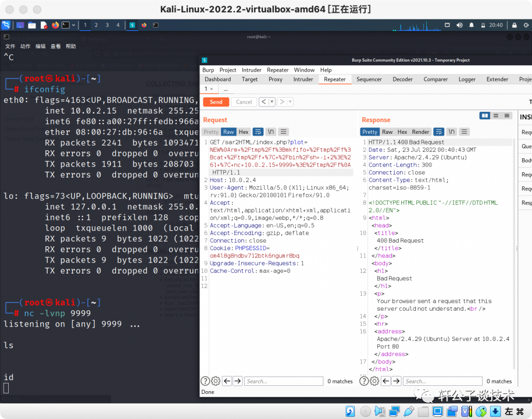Open the back history dropdown arrow
532x419 pixels.
272,101
